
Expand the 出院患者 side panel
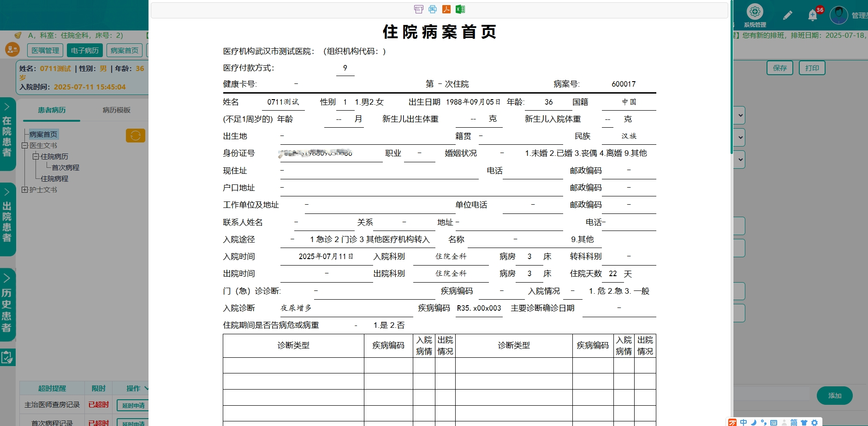(x=7, y=219)
